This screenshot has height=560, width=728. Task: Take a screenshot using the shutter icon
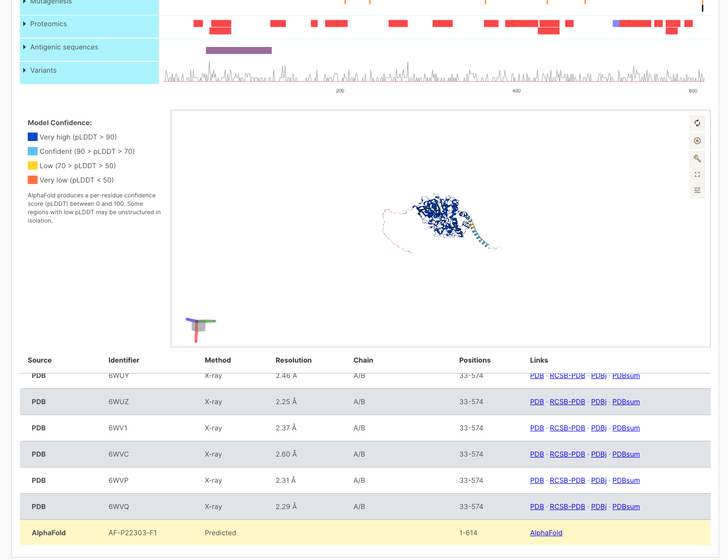pyautogui.click(x=697, y=141)
